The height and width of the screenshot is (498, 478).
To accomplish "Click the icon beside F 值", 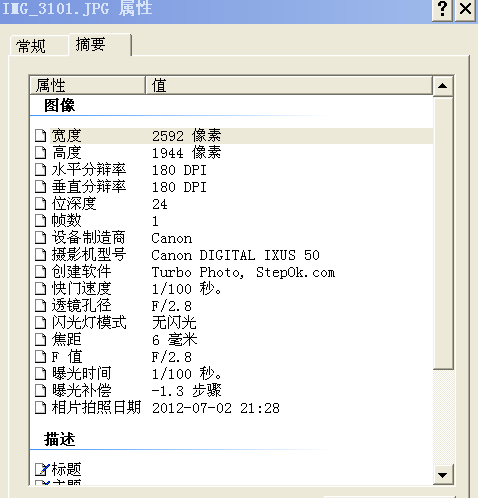I will pyautogui.click(x=41, y=357).
